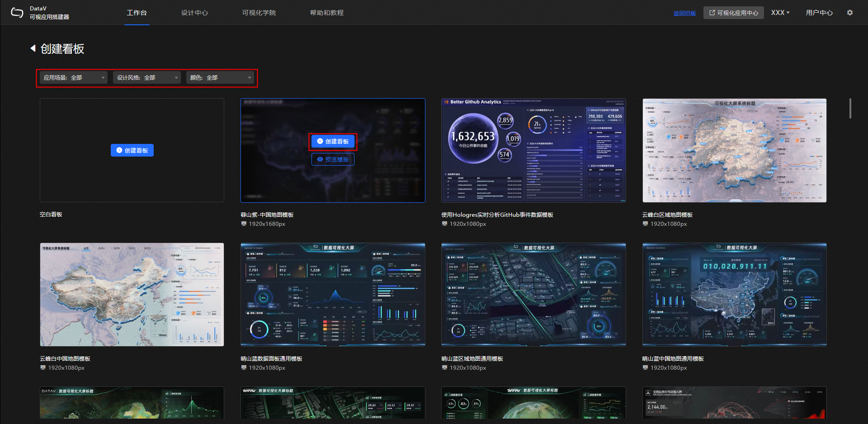Select the Better Github Analytics template thumbnail

coord(533,150)
